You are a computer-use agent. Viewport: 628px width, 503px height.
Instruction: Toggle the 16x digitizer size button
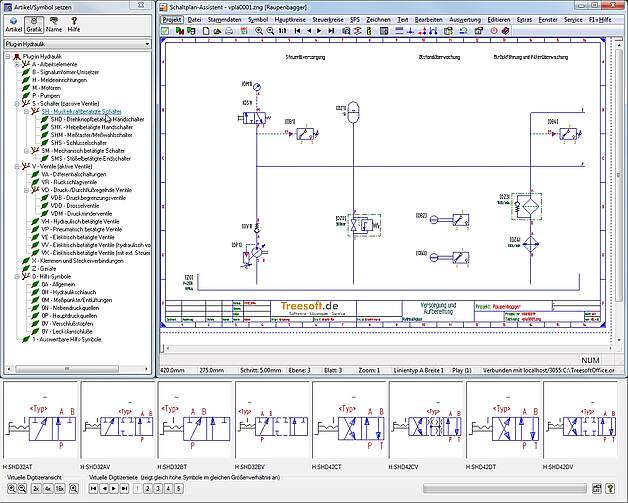(x=60, y=488)
